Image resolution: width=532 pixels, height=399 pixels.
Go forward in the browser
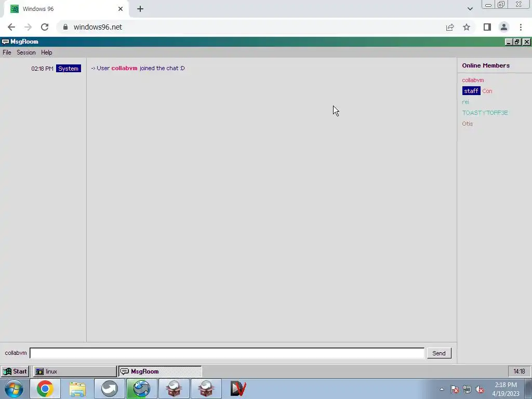click(28, 27)
